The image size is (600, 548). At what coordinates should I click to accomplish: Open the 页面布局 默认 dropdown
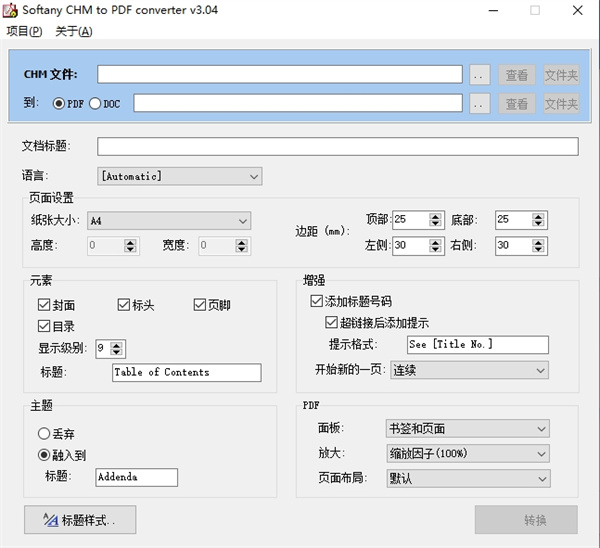468,478
